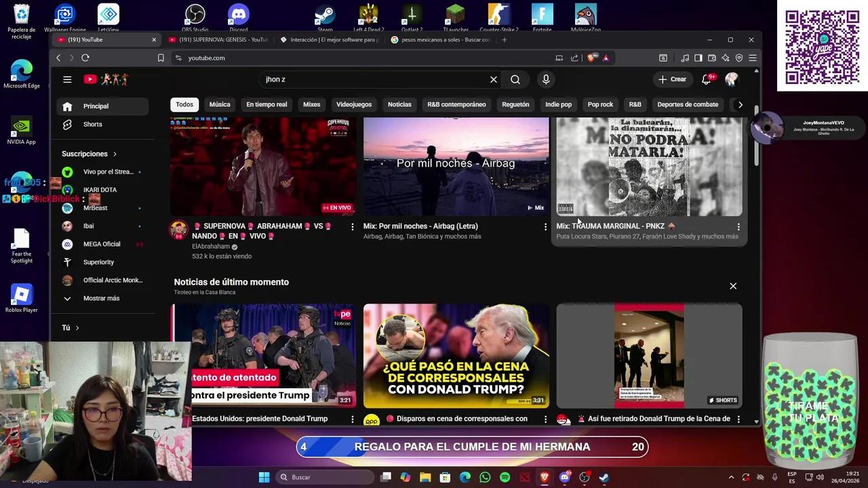Reload the page in browser
The height and width of the screenshot is (488, 868).
(x=85, y=58)
